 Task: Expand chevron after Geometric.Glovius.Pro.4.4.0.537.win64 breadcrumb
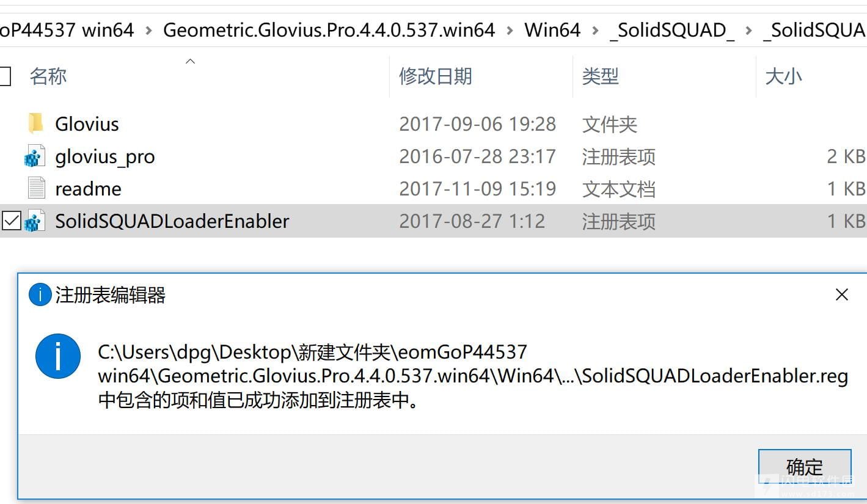tap(510, 30)
